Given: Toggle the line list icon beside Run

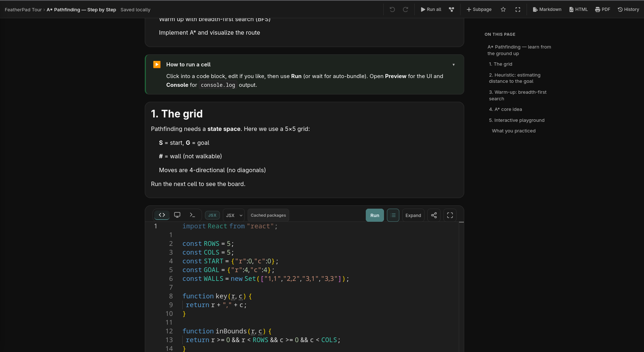Looking at the screenshot, I should (x=393, y=215).
